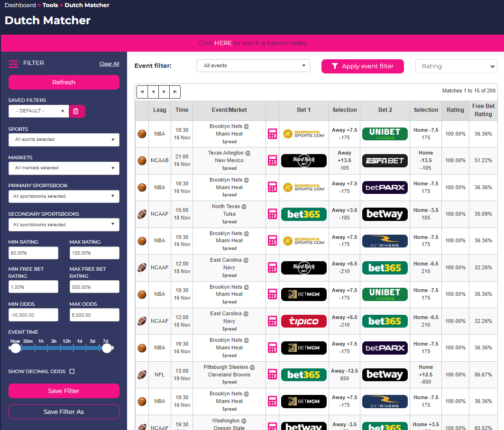The height and width of the screenshot is (430, 504).
Task: Open the Dashboard breadcrumb link
Action: 20,5
